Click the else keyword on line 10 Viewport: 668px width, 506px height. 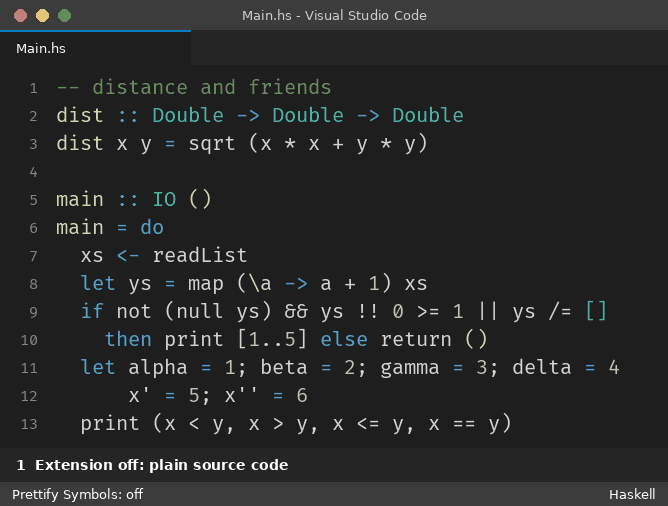[344, 339]
